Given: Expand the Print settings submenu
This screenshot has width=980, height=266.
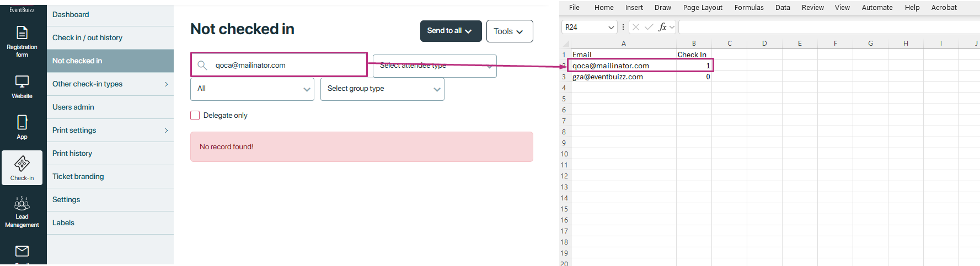Looking at the screenshot, I should pyautogui.click(x=166, y=131).
